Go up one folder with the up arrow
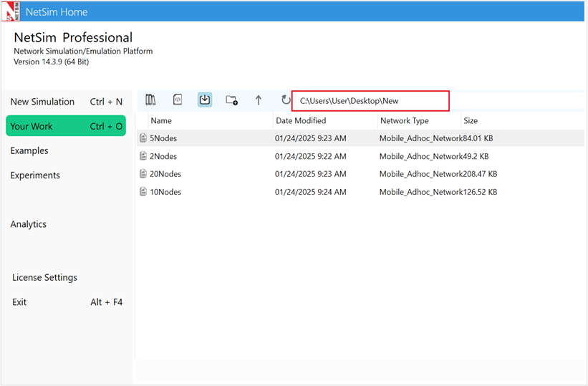The image size is (588, 386). (x=259, y=100)
